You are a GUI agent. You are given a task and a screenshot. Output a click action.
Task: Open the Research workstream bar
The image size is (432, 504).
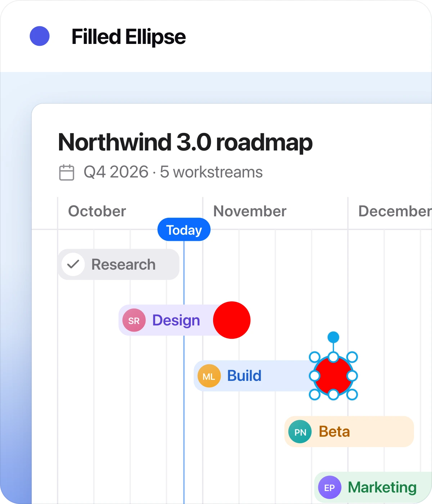(118, 264)
